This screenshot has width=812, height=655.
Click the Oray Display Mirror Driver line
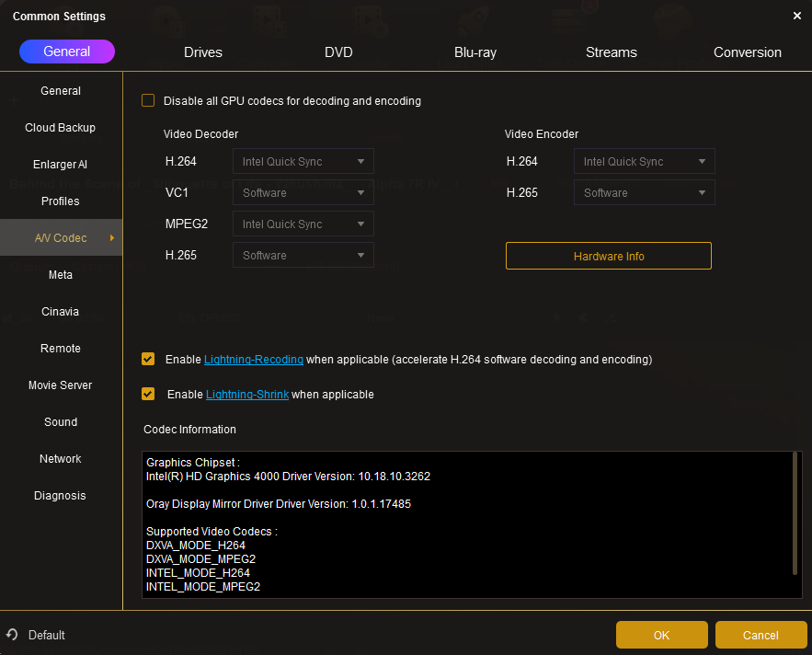278,504
